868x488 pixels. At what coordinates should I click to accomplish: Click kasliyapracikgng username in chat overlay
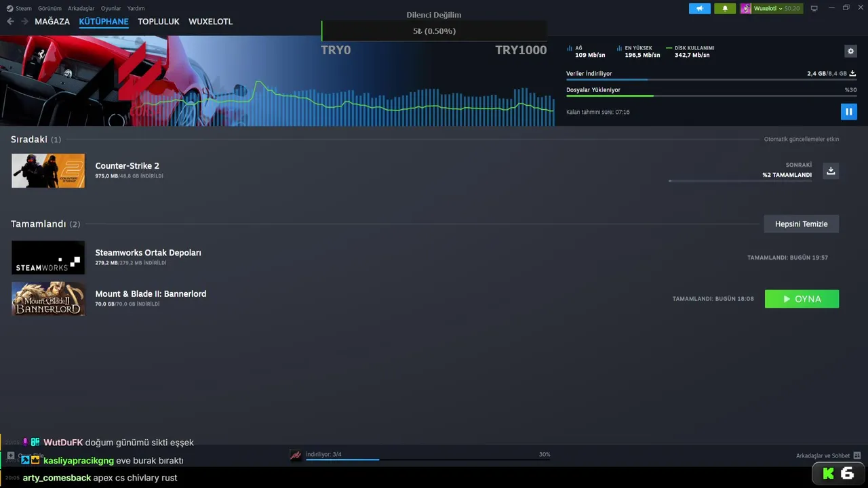pyautogui.click(x=79, y=460)
